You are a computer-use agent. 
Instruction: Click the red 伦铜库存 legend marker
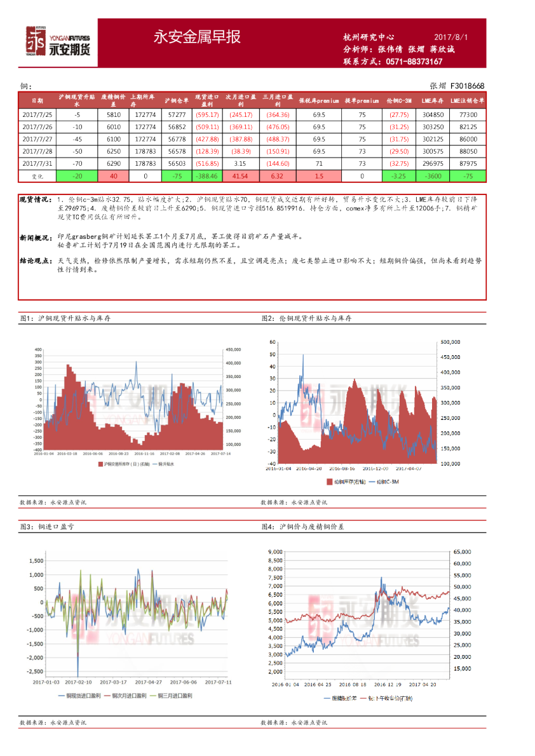tap(329, 482)
